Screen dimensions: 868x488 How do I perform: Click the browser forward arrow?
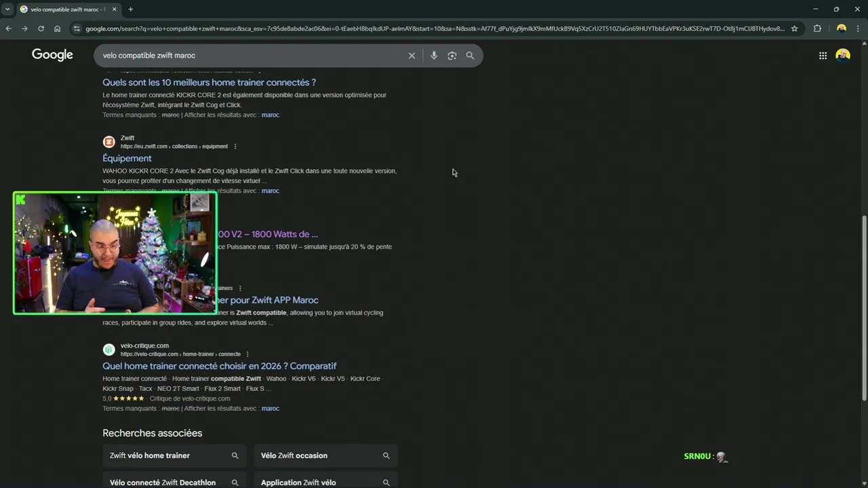tap(24, 28)
